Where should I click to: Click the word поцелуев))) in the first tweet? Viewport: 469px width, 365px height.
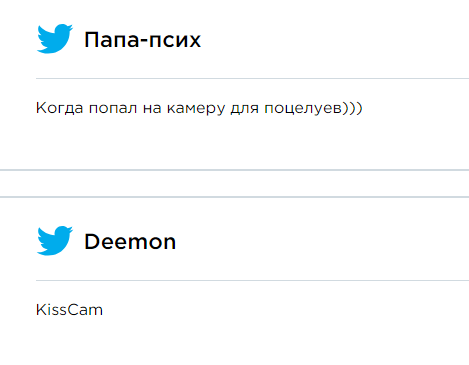[x=313, y=109]
